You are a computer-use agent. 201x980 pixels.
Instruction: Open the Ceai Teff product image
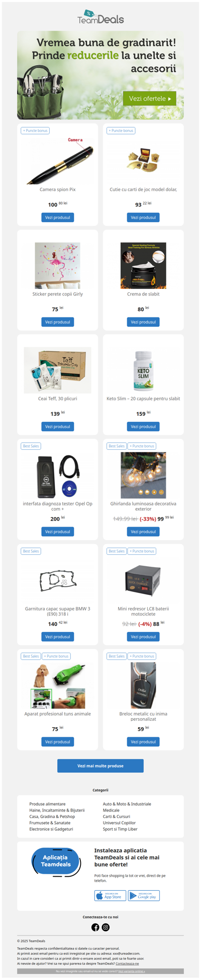coord(58,370)
